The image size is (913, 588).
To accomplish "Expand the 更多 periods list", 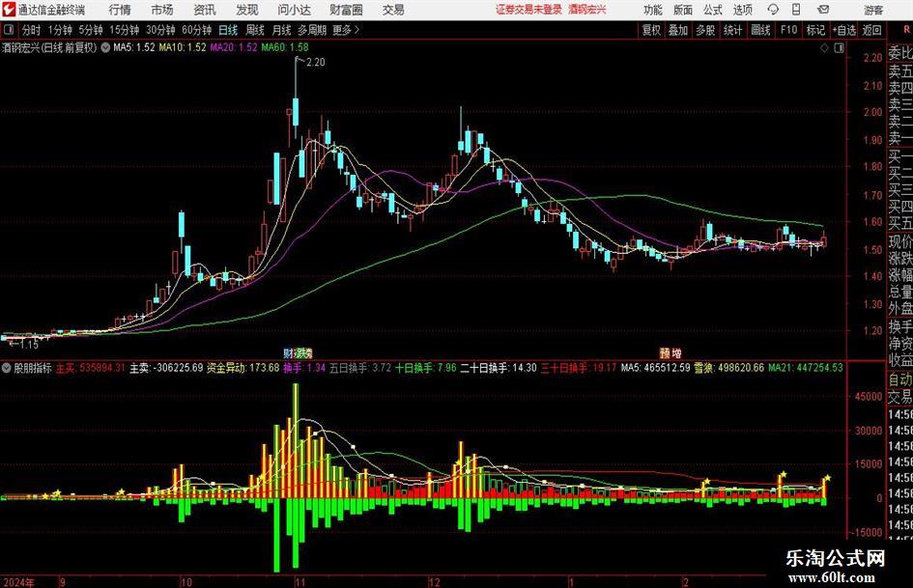I will (347, 30).
